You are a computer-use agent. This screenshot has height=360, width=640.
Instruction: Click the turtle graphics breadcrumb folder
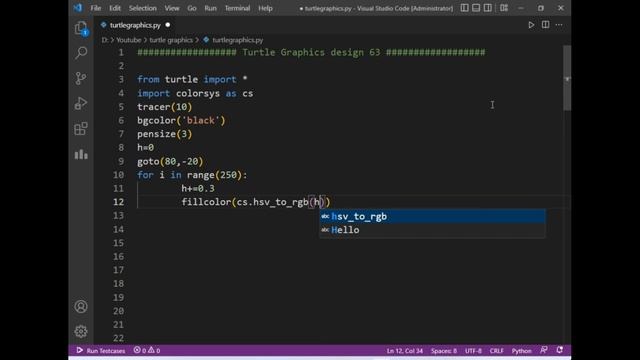point(171,40)
